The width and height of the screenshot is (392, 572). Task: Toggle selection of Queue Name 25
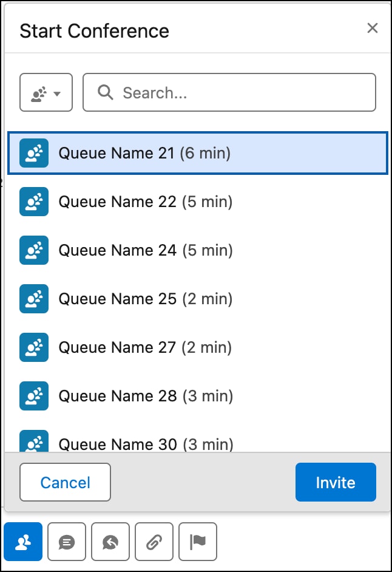click(146, 299)
